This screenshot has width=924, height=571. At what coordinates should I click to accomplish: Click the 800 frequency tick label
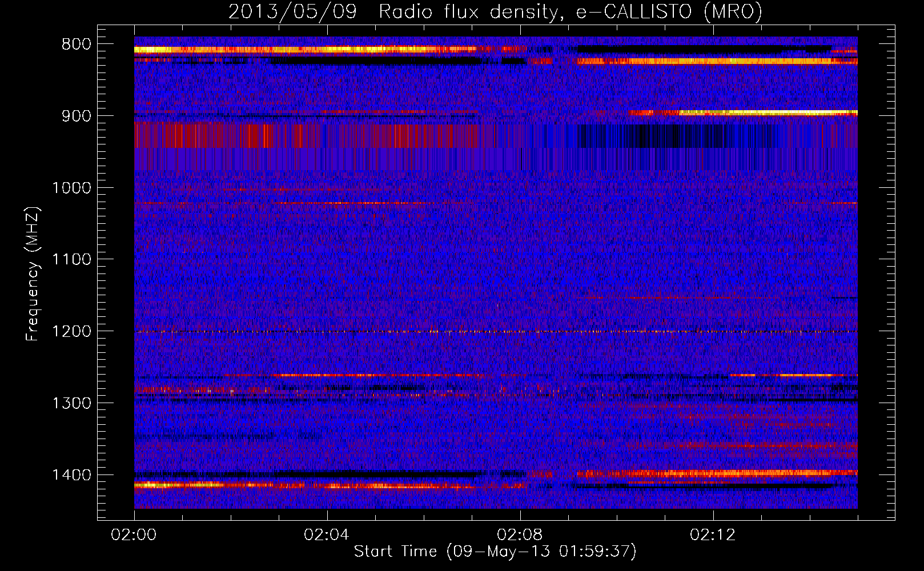click(77, 45)
